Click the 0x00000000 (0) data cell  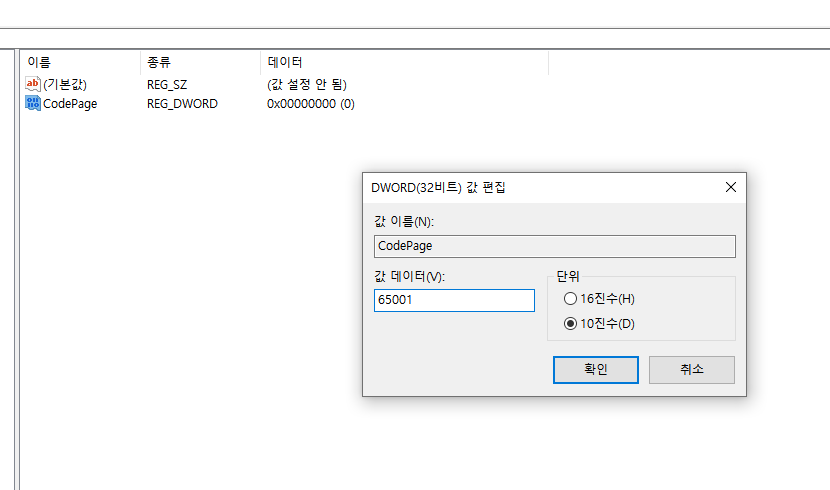(311, 104)
